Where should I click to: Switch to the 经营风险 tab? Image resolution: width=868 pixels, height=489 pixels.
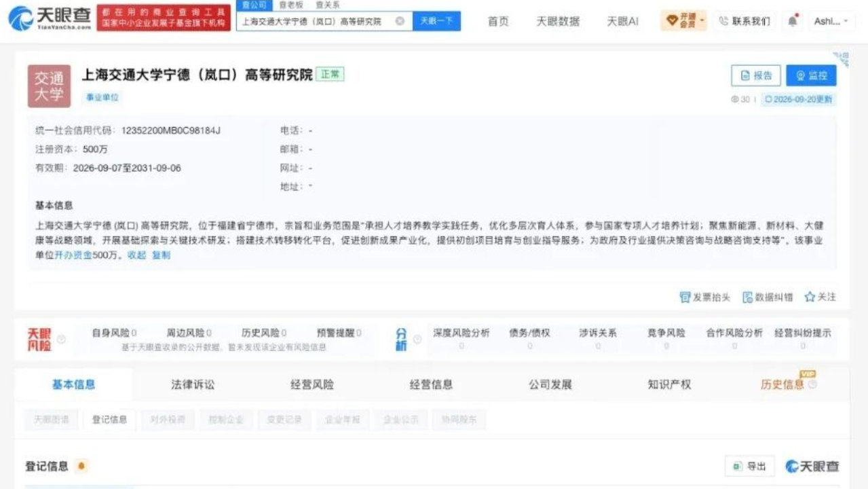(x=312, y=384)
